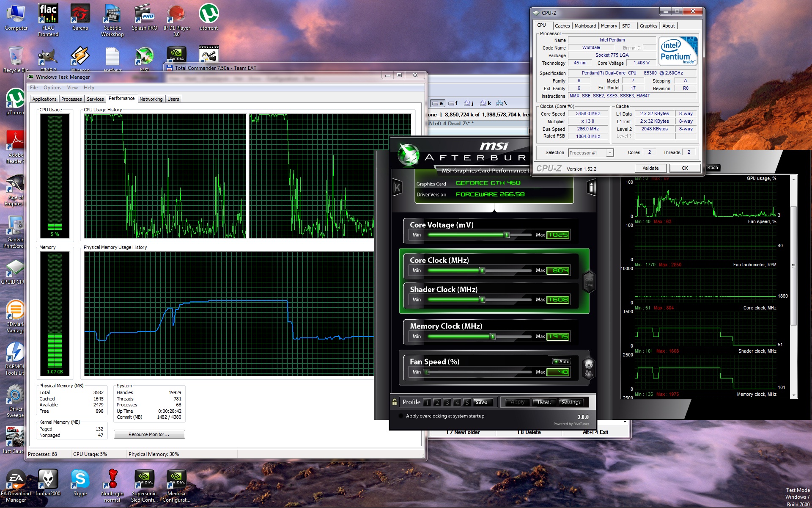Switch to the Users tab in Task Manager
Screen dimensions: 812x508
(173, 99)
